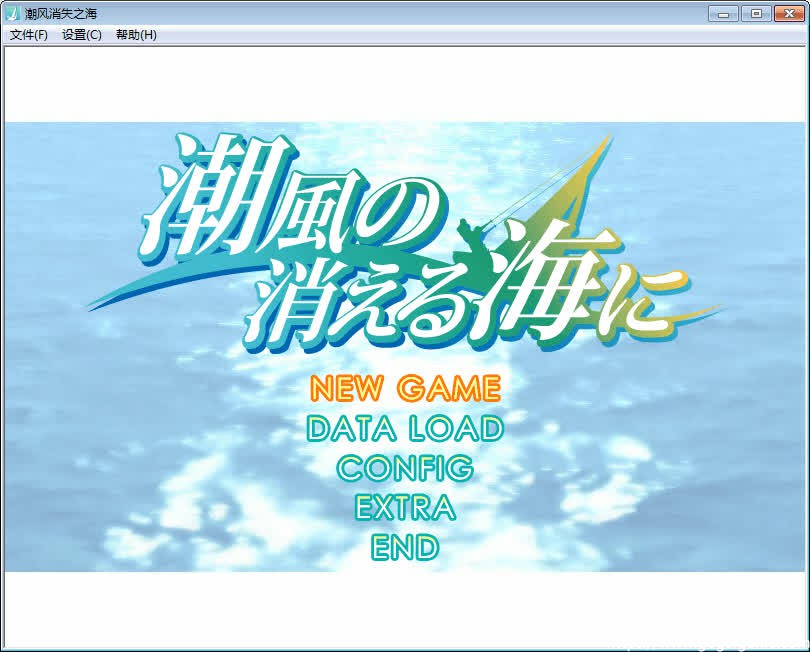Open the 设置(C) menu
The width and height of the screenshot is (810, 652).
point(82,35)
